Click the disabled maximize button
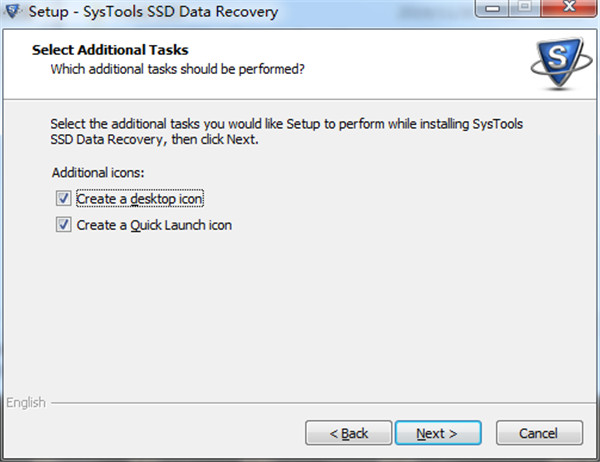Screen dimensions: 600x462 (525, 8)
